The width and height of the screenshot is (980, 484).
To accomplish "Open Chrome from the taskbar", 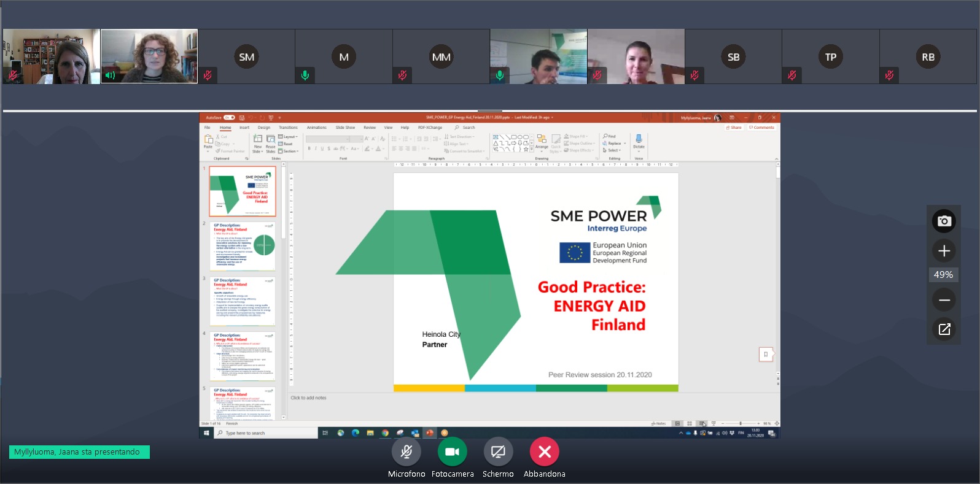I will [385, 433].
